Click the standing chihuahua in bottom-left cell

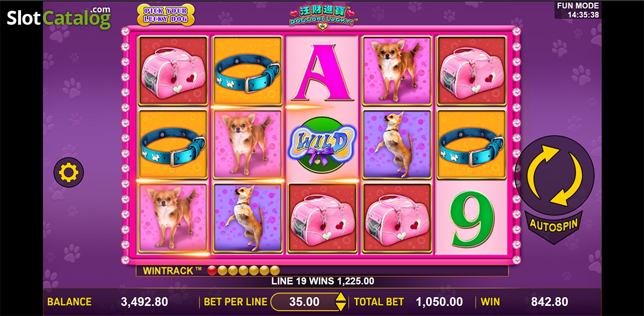point(173,218)
